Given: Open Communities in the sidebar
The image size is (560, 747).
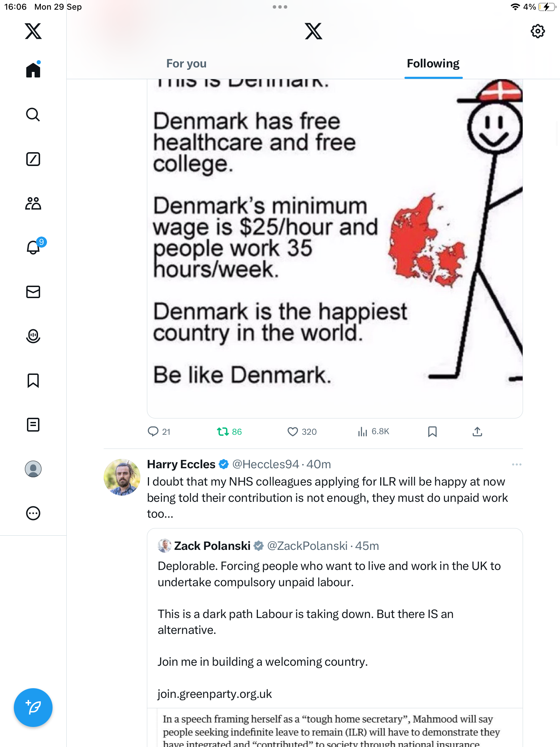Looking at the screenshot, I should click(x=33, y=203).
